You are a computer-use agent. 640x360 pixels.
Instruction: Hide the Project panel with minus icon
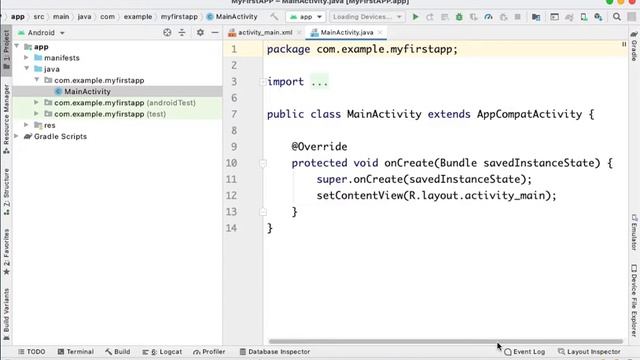click(x=215, y=32)
